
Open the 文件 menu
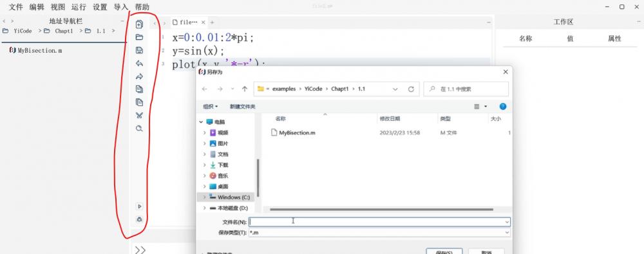click(x=16, y=7)
